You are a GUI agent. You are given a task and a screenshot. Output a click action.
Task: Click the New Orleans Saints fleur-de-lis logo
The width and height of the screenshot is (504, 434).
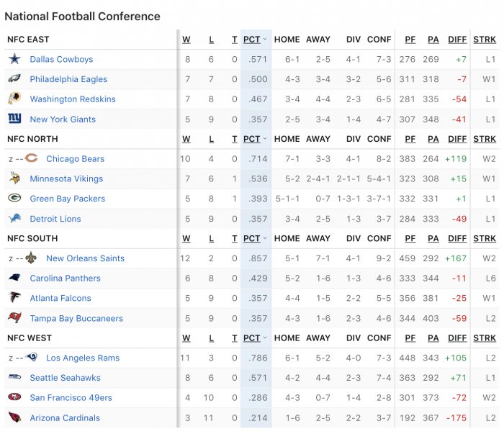point(31,258)
